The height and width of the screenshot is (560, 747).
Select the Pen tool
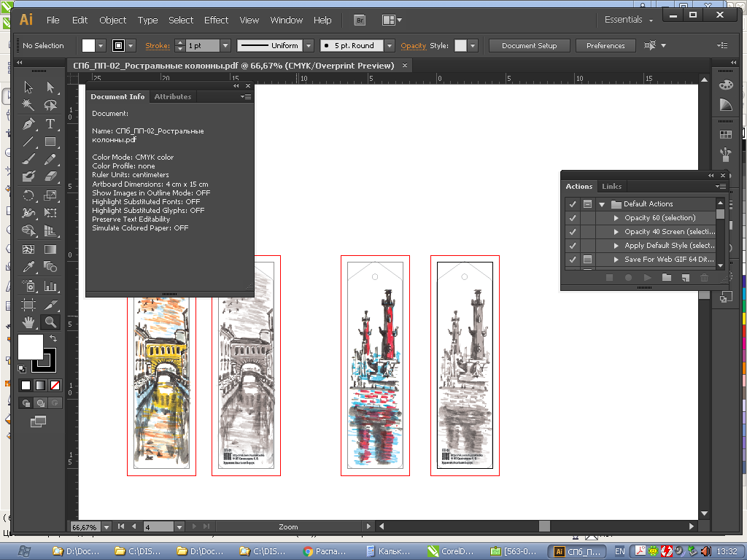click(x=28, y=124)
